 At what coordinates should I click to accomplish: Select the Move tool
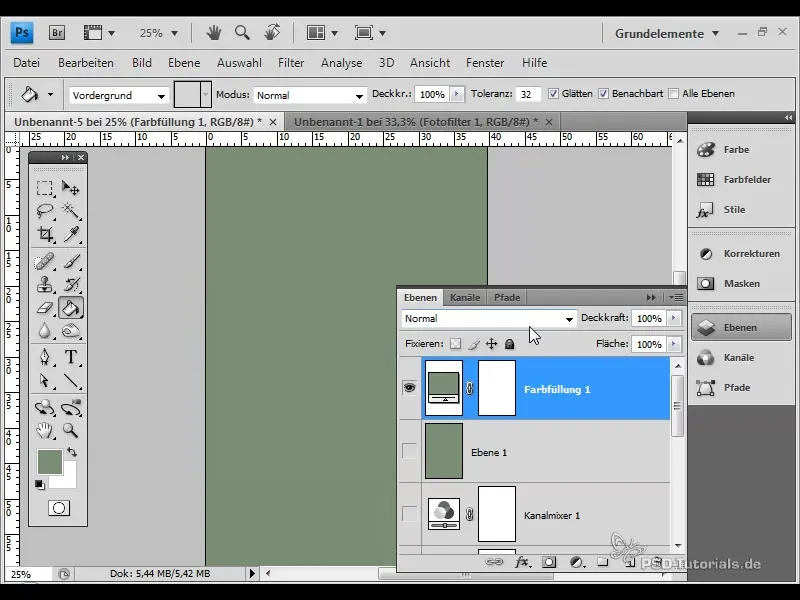click(70, 188)
